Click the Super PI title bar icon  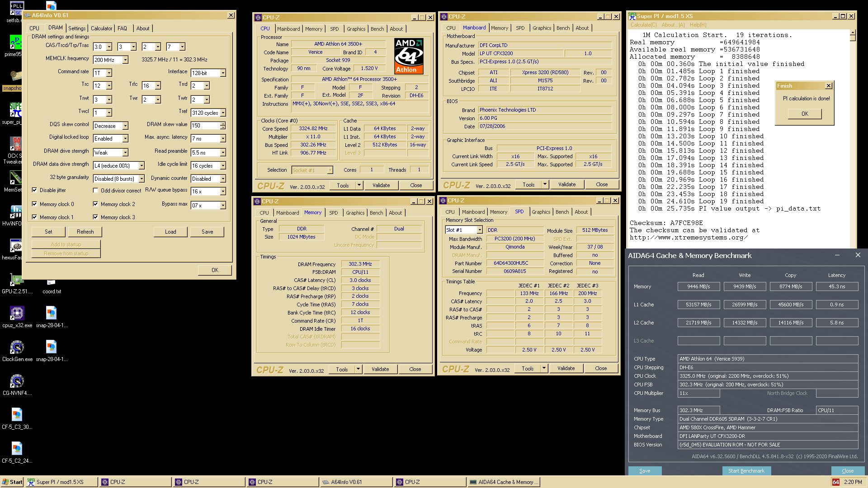coord(632,16)
